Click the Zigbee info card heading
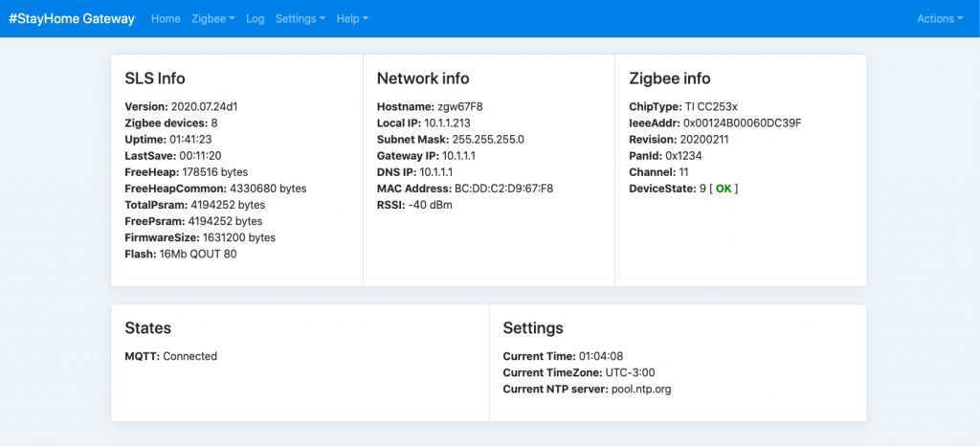 (x=670, y=78)
